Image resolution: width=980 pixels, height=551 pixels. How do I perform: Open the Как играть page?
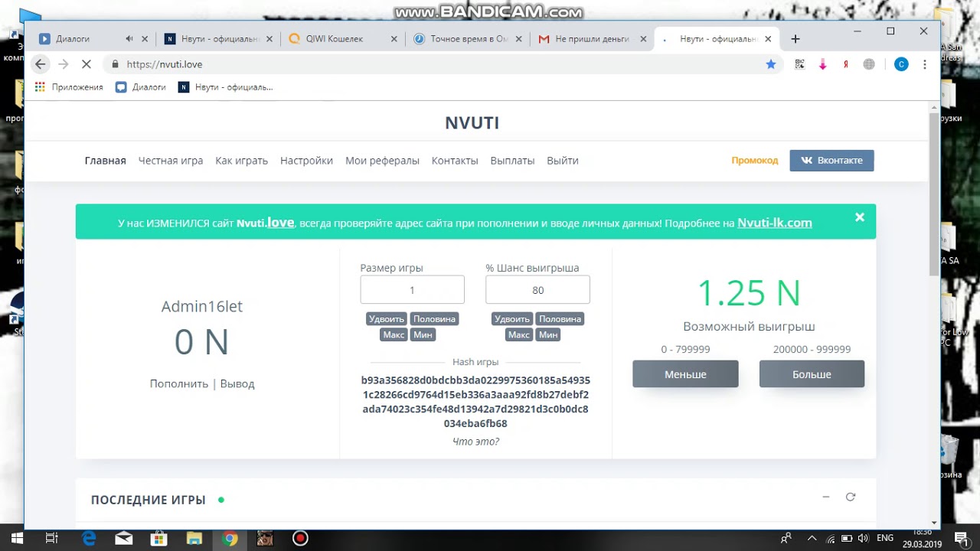tap(241, 161)
